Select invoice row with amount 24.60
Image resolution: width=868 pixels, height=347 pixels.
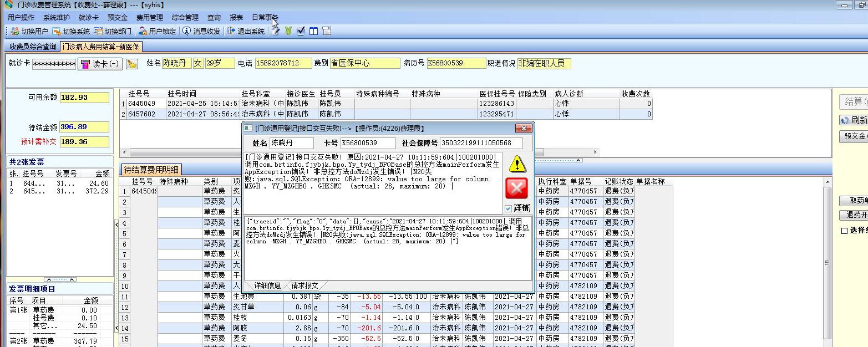(59, 183)
